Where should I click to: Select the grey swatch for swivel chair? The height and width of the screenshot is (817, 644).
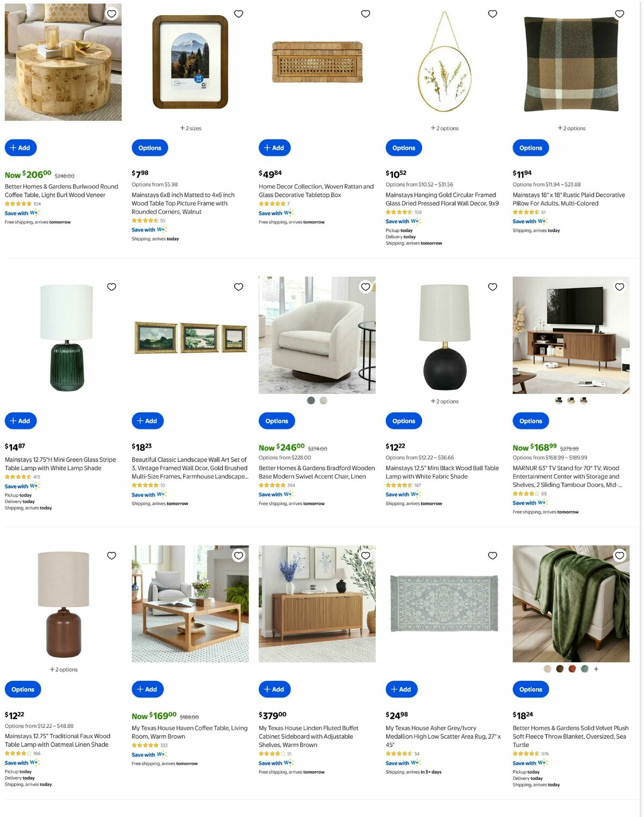311,400
